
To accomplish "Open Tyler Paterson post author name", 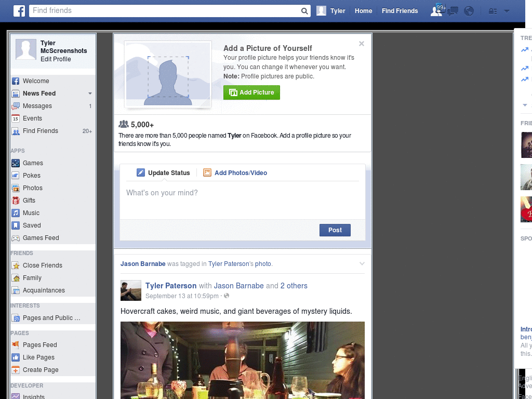I will [171, 286].
